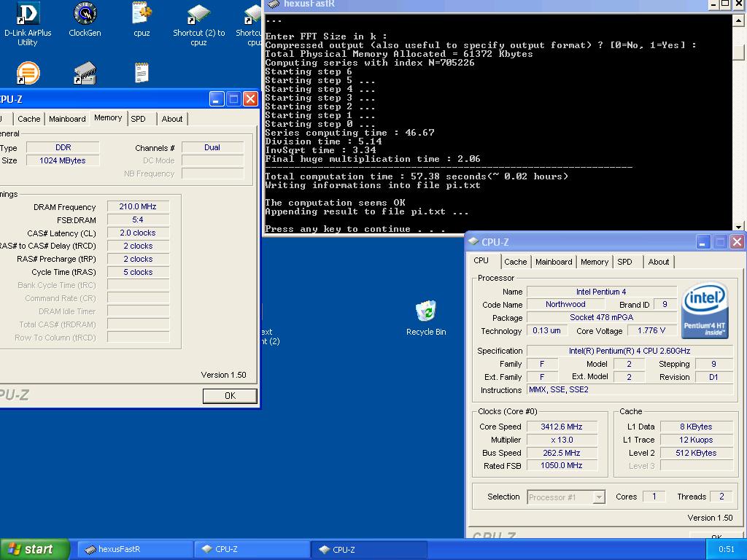The image size is (747, 560).
Task: Select Memory tab in left CPU-Z window
Action: (108, 117)
